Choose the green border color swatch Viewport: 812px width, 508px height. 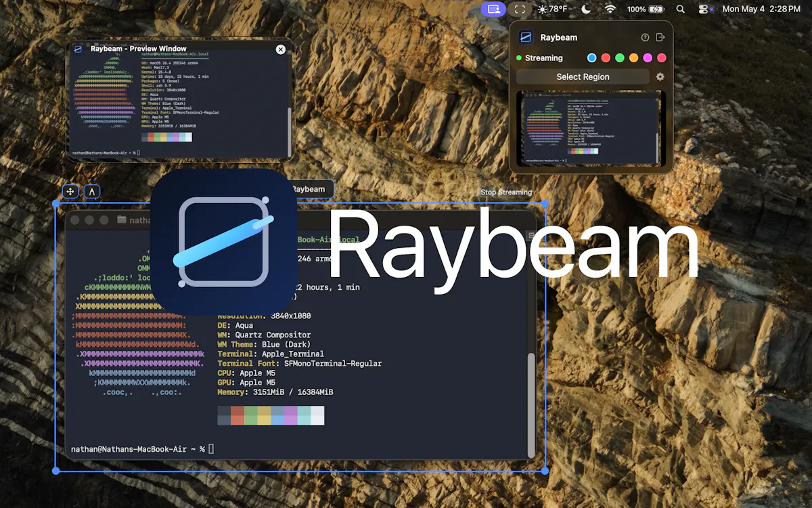[x=620, y=58]
